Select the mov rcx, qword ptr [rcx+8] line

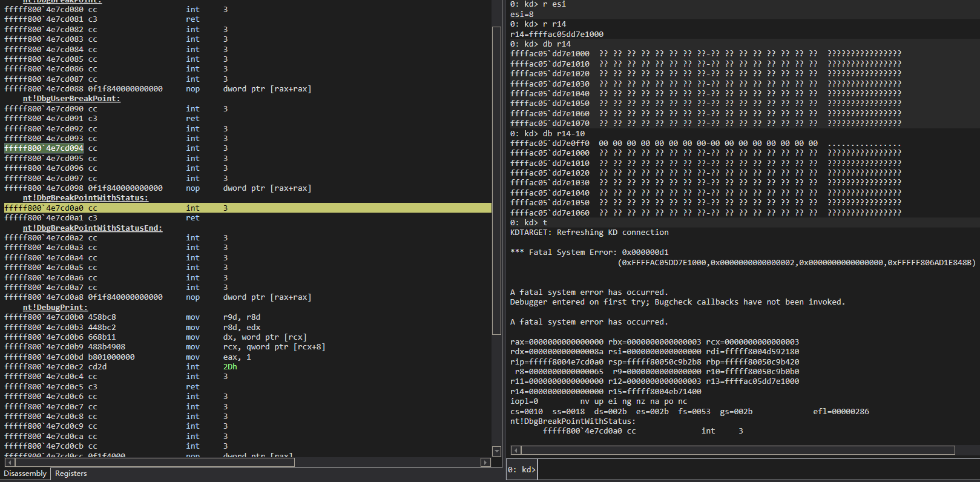(248, 347)
